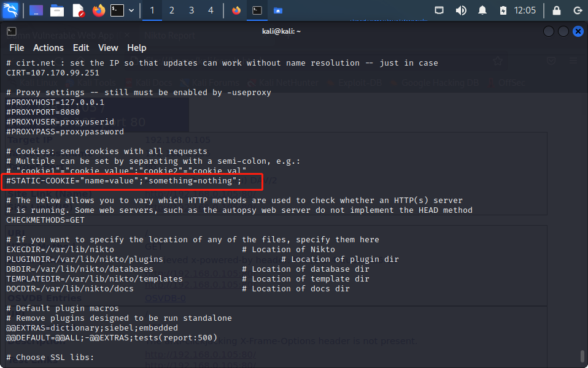The width and height of the screenshot is (588, 368).
Task: Open the notifications bell icon
Action: [x=482, y=10]
